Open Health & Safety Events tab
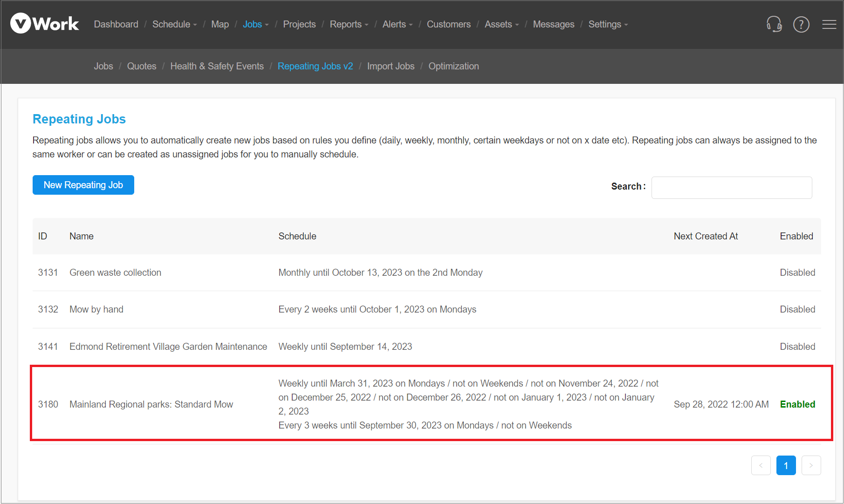The width and height of the screenshot is (844, 504). [x=217, y=66]
